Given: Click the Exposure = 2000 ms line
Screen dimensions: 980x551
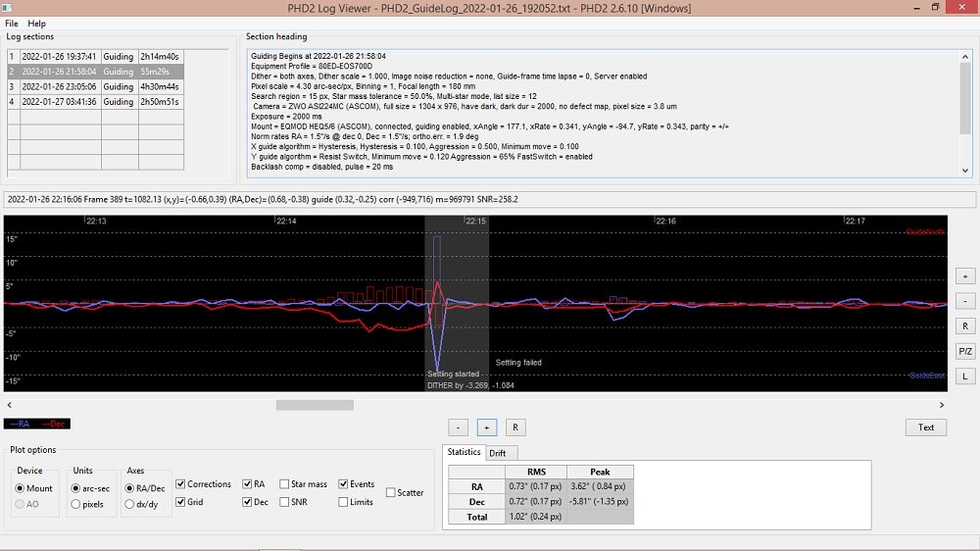Looking at the screenshot, I should coord(287,117).
